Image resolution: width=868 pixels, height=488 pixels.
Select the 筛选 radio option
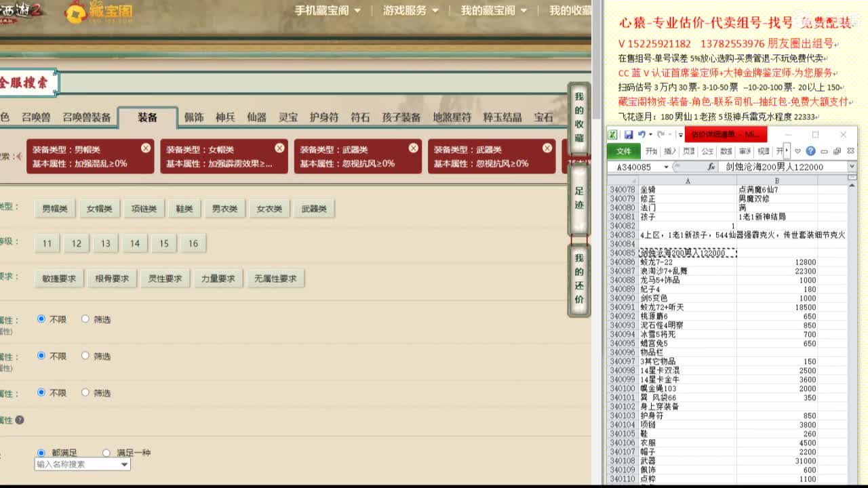tap(85, 319)
